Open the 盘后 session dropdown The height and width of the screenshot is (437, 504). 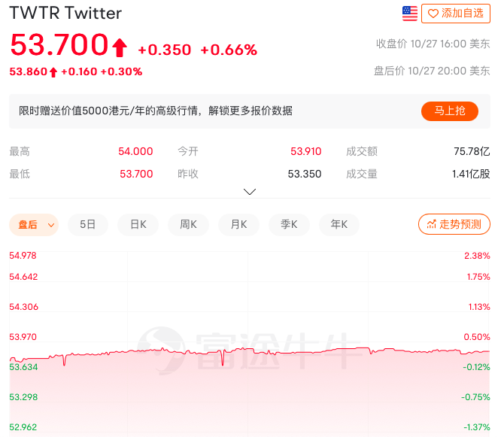point(34,224)
